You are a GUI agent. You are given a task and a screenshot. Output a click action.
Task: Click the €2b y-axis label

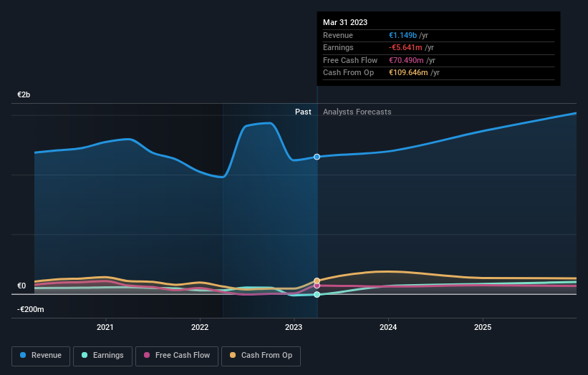point(24,94)
